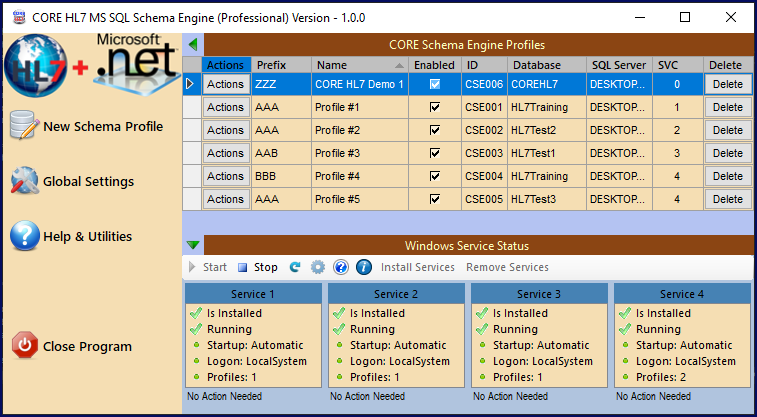Select the Service 4 header
Viewport: 757px width, 417px height.
pos(682,294)
